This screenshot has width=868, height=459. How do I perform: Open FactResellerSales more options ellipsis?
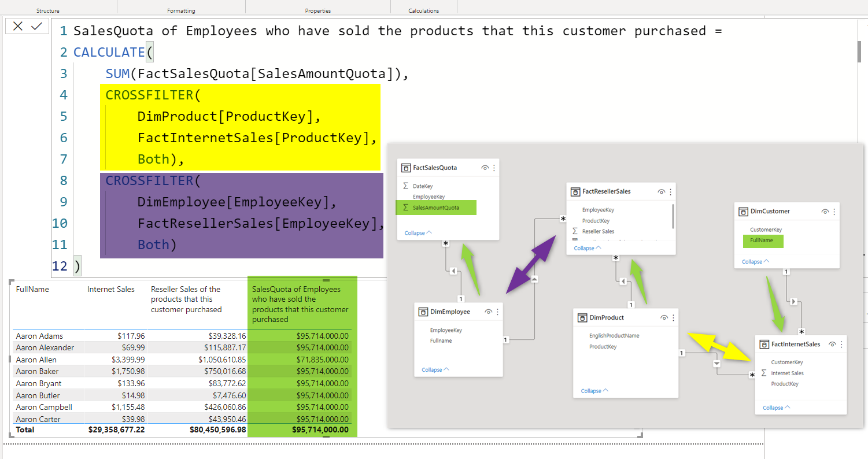[x=670, y=191]
